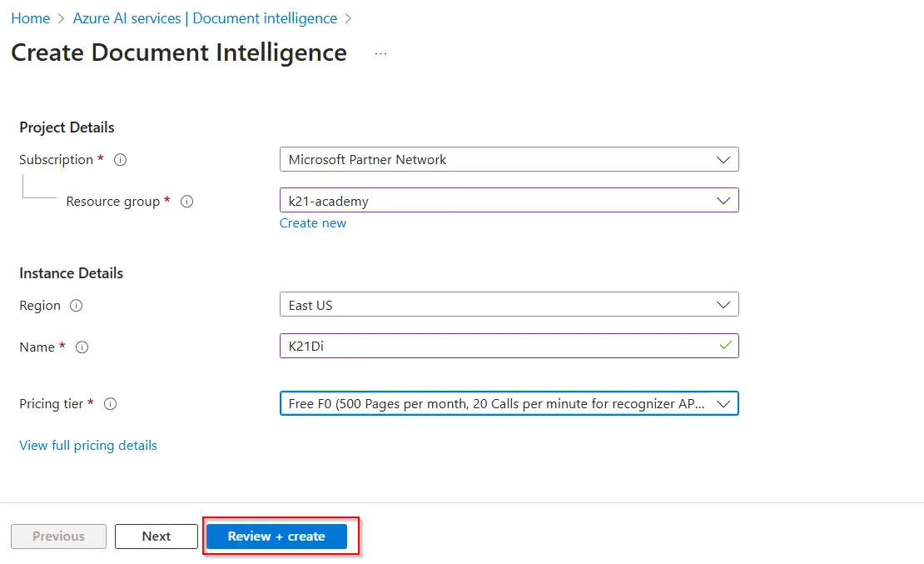This screenshot has height=564, width=924.
Task: Open View full pricing details
Action: 87,445
